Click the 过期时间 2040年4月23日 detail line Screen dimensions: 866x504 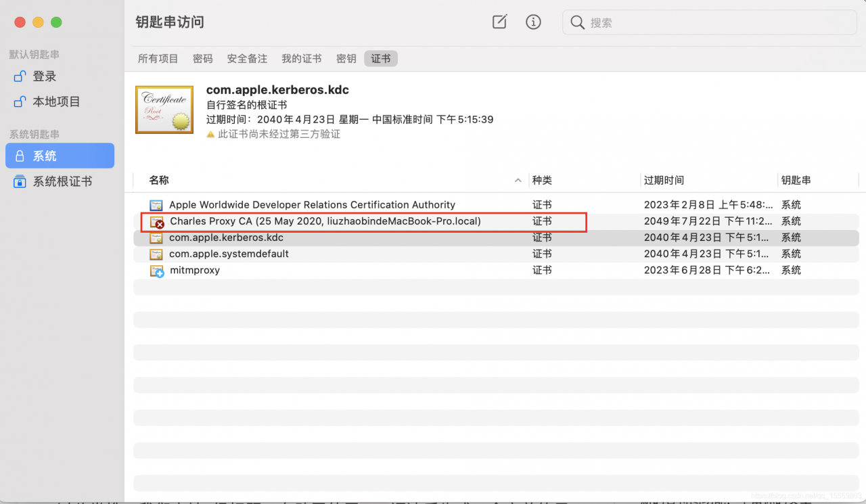pos(350,119)
